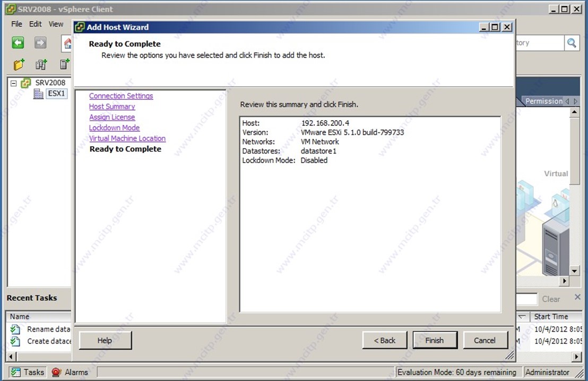Switch to the Permission tab
The height and width of the screenshot is (381, 588).
pos(544,101)
